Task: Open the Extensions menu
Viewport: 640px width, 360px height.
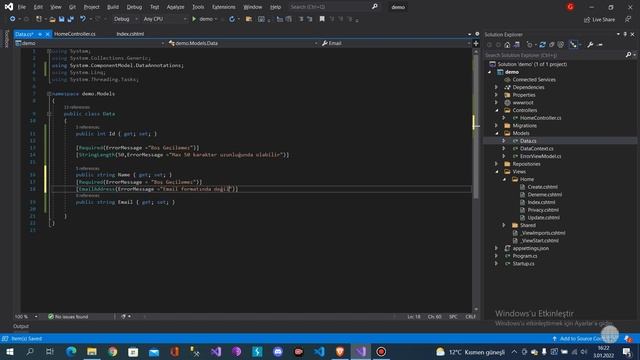Action: [x=224, y=7]
